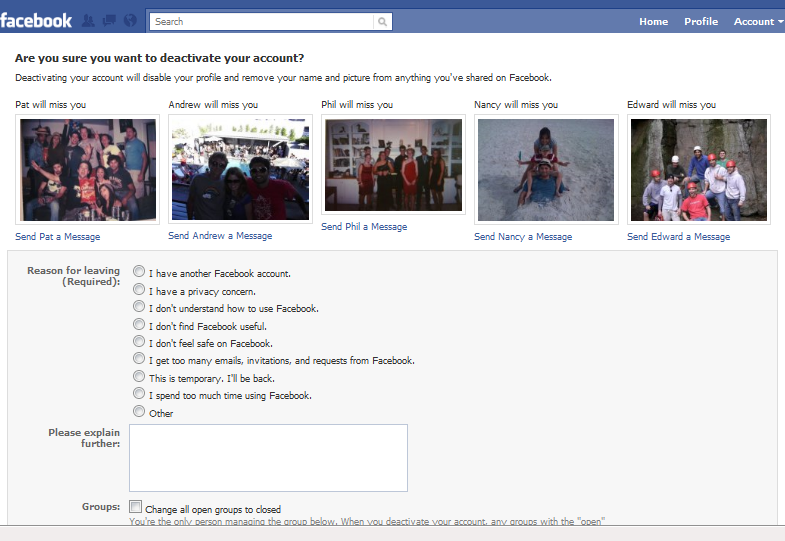Screen dimensions: 785x541
Task: Click the 'Please explain further' text box
Action: [x=268, y=457]
